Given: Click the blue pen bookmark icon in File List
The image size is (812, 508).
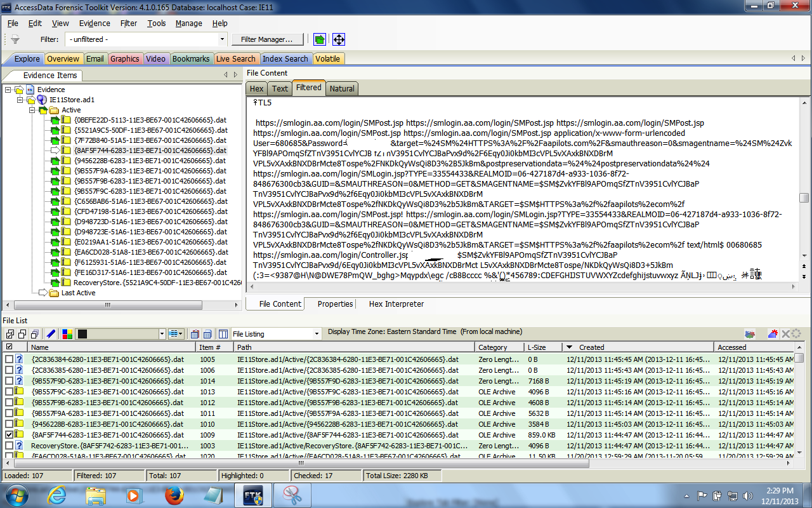Looking at the screenshot, I should tap(51, 334).
